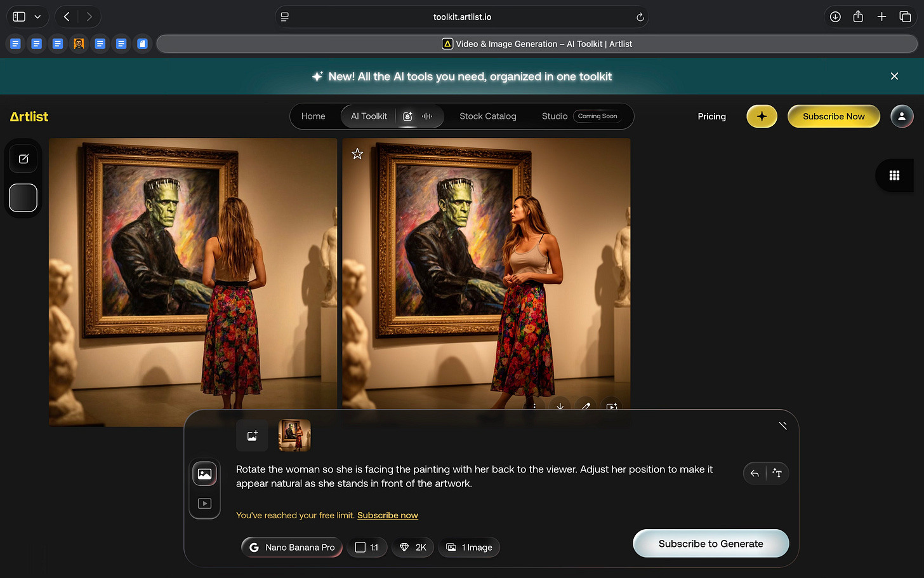Image resolution: width=924 pixels, height=578 pixels.
Task: Switch to video generation mode
Action: (204, 503)
